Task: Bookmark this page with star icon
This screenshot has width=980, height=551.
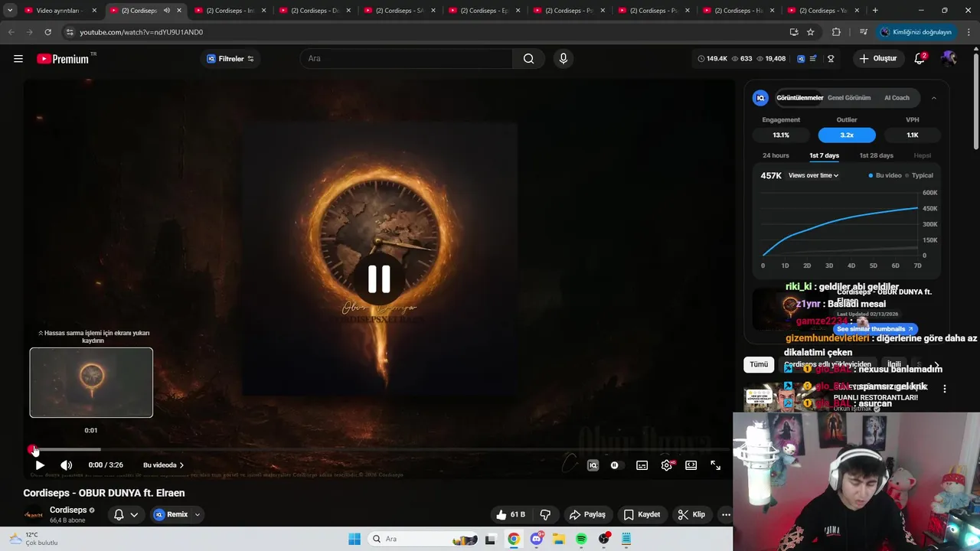Action: pos(811,32)
